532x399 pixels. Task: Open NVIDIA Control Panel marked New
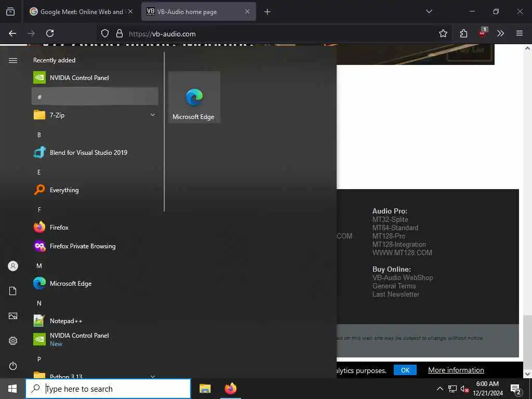95,339
